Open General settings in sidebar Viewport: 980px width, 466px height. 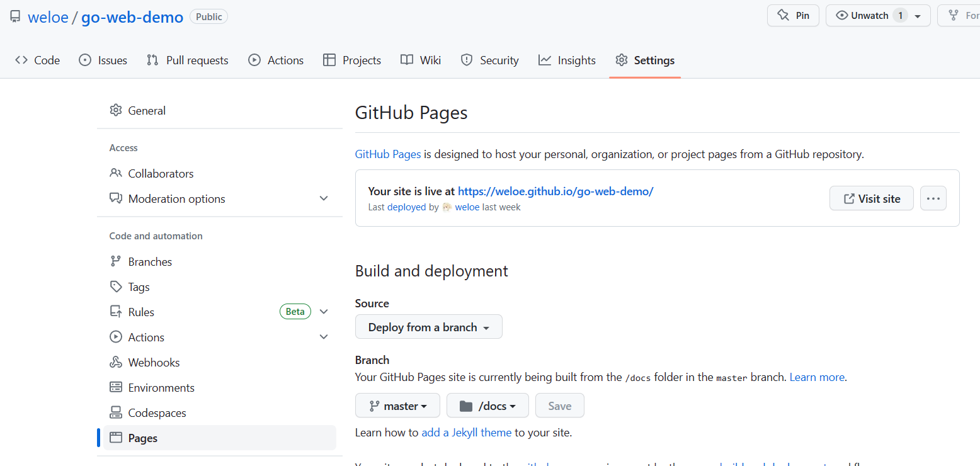[220, 111]
